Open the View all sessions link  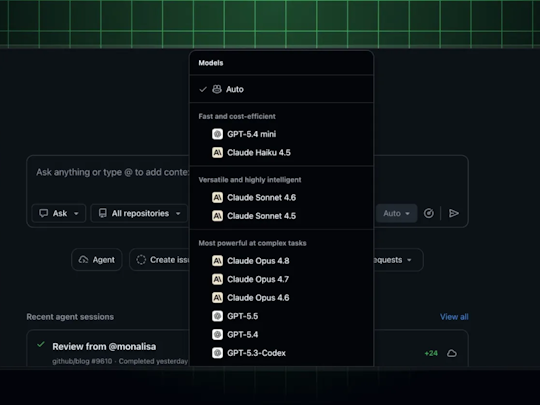(x=454, y=317)
